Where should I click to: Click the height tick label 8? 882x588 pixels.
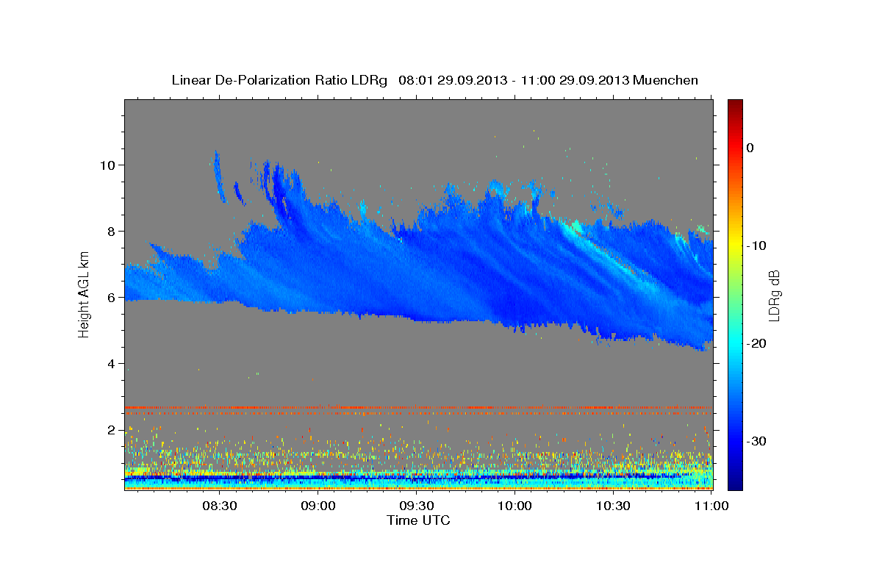pyautogui.click(x=111, y=231)
